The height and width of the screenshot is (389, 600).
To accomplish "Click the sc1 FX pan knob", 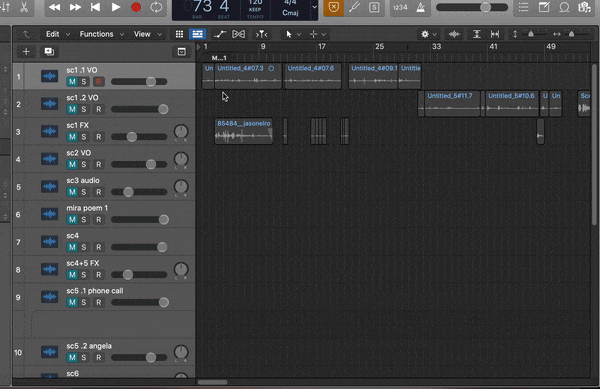I will click(181, 131).
